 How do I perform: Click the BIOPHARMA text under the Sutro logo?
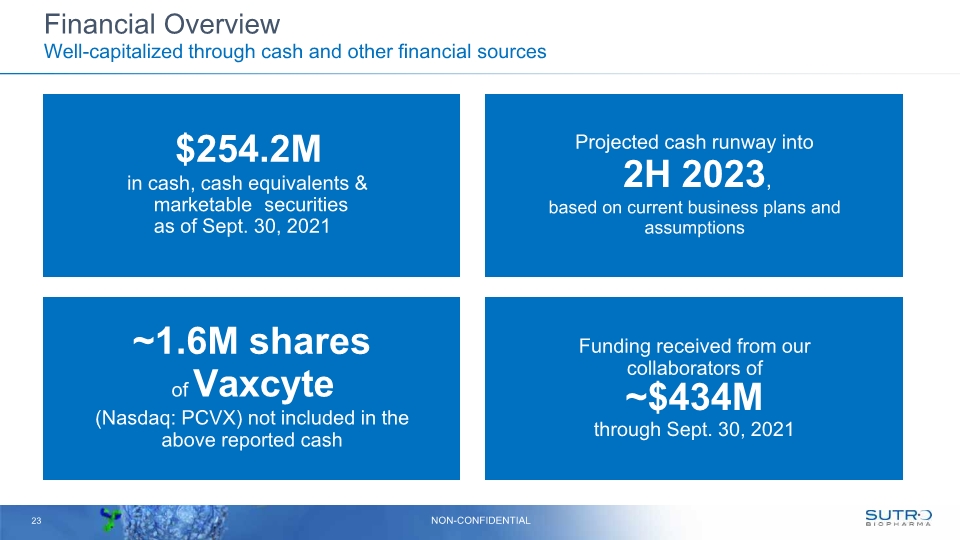[x=897, y=522]
